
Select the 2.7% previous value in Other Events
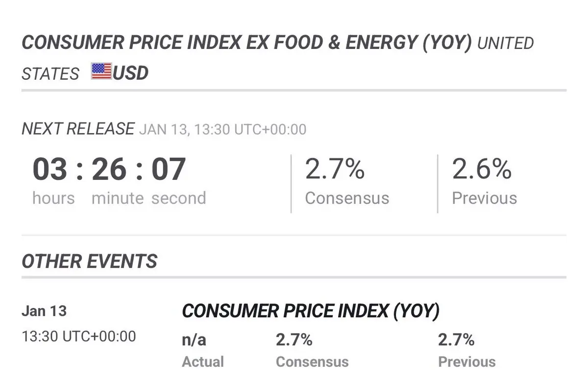[x=456, y=339]
